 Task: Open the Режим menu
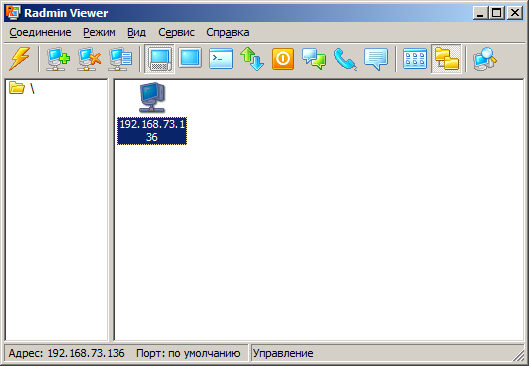point(99,32)
